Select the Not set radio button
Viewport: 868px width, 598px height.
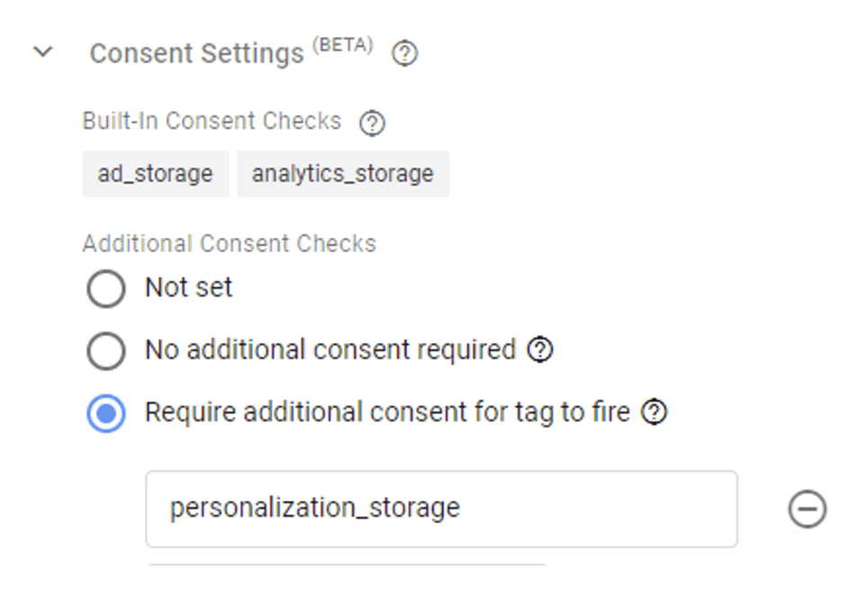[105, 288]
